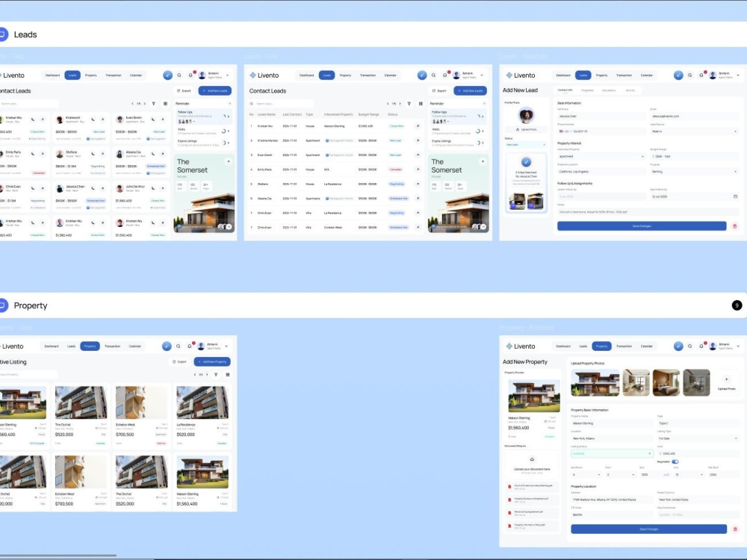Click the Livento logo in Add New Lead frame

[x=520, y=75]
